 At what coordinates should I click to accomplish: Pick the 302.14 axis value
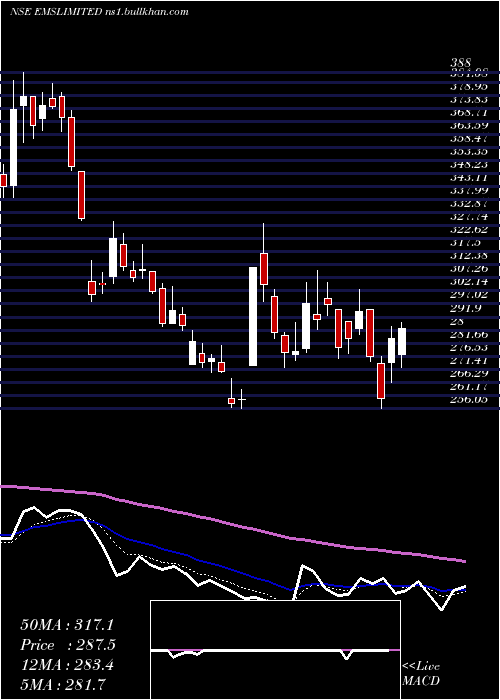(x=468, y=282)
